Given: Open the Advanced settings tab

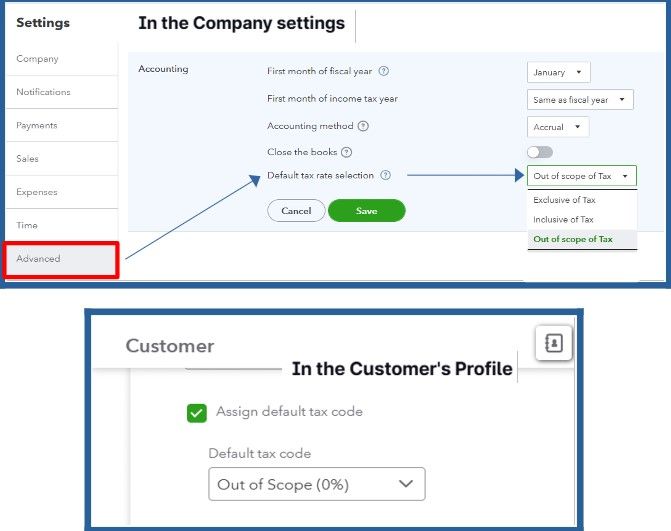Looking at the screenshot, I should pos(60,259).
